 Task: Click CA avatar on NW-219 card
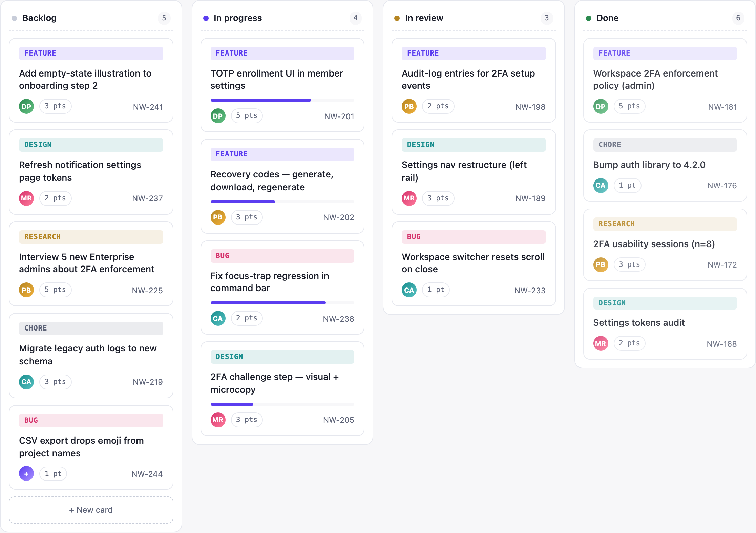coord(26,382)
